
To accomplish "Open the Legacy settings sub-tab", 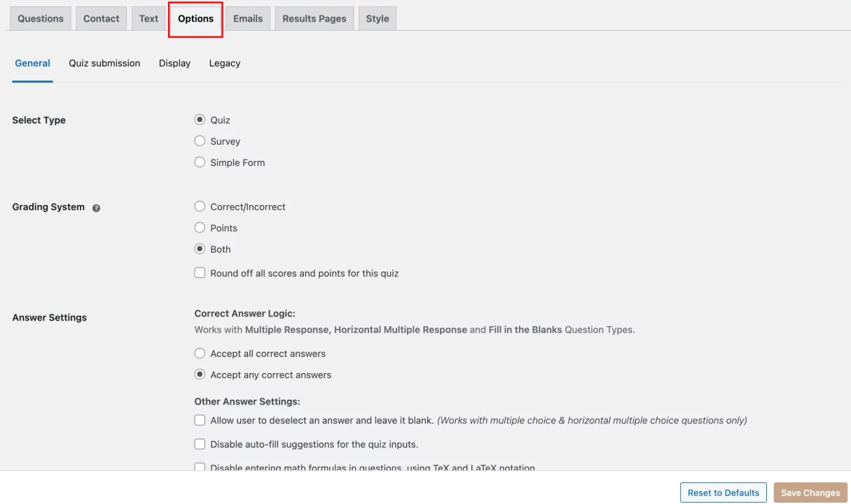I will (224, 63).
